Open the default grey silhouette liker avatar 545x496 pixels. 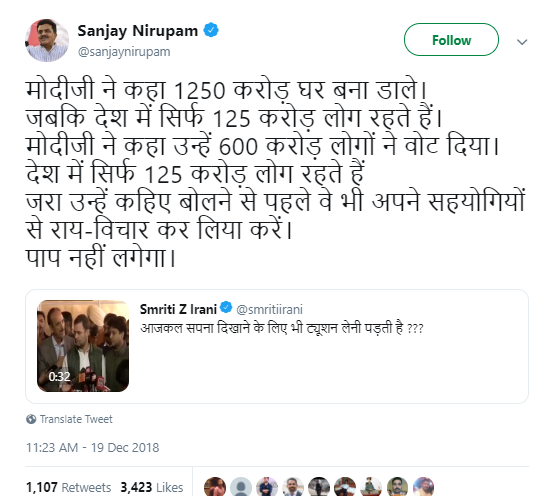tap(241, 487)
